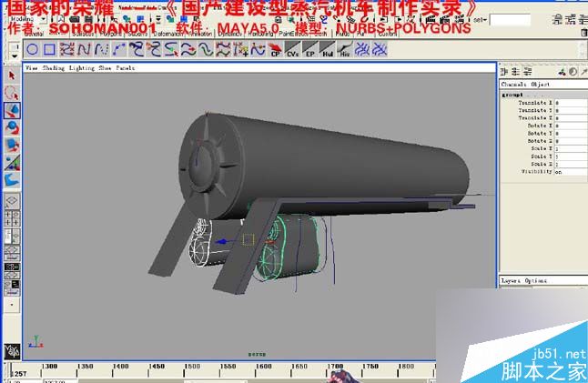Activate the Rotate tool in toolbox
The height and width of the screenshot is (383, 588).
tap(12, 128)
